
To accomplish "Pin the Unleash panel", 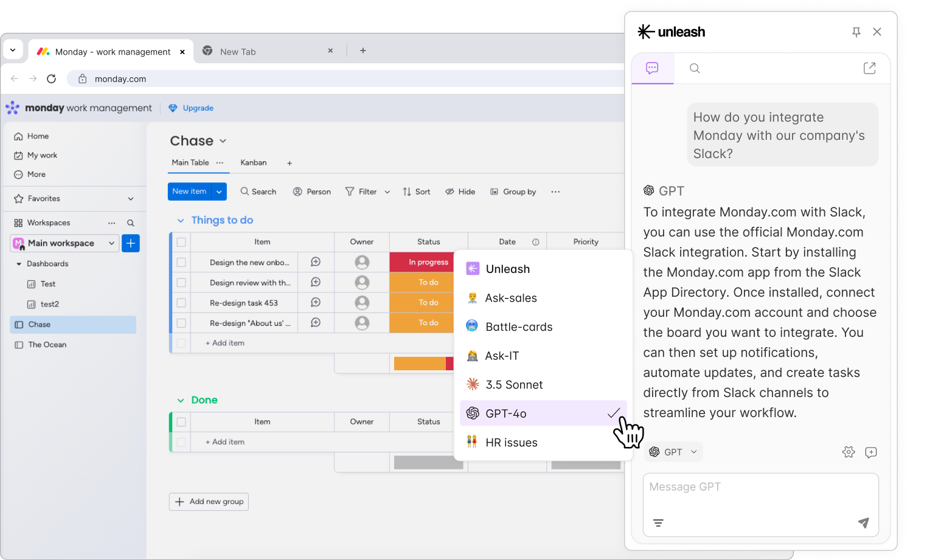I will point(856,32).
